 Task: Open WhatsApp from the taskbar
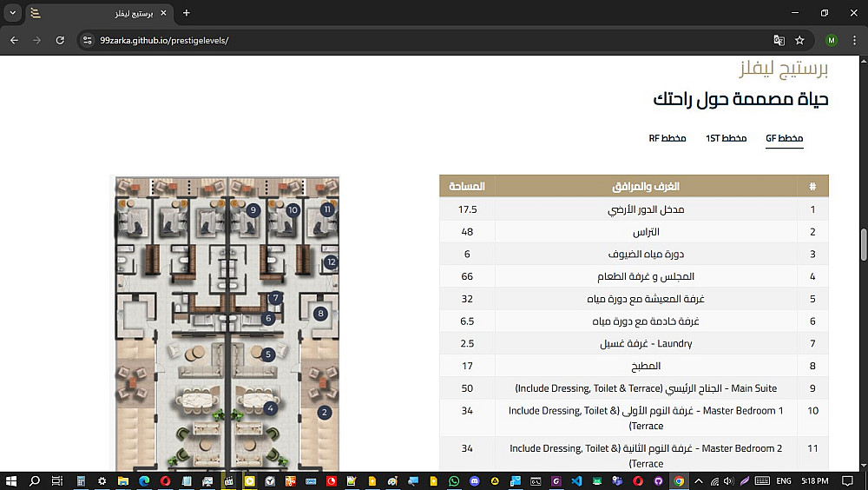pyautogui.click(x=454, y=480)
